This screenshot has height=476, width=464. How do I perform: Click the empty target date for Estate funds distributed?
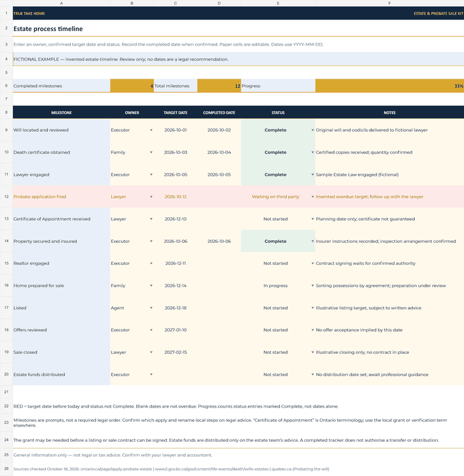click(x=175, y=374)
